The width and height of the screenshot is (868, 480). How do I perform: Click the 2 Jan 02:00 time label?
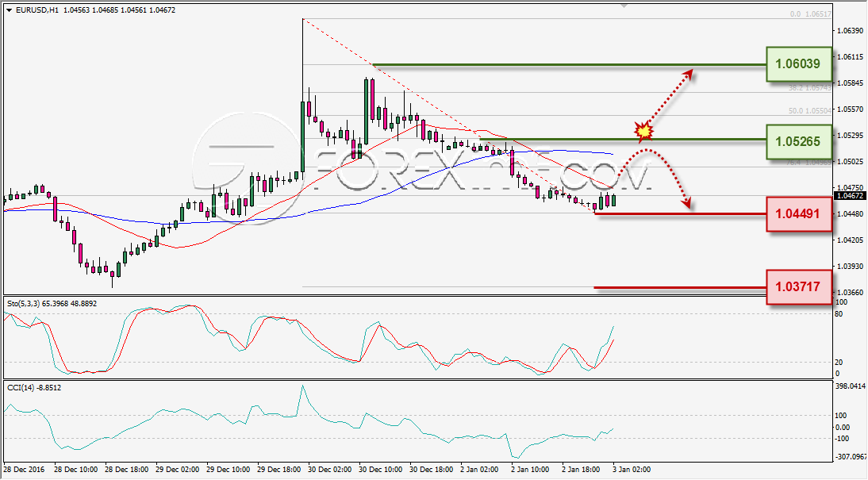pos(481,470)
